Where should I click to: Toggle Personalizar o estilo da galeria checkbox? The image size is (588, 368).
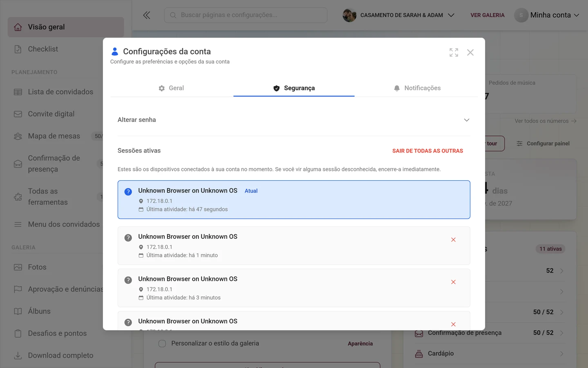pyautogui.click(x=162, y=343)
